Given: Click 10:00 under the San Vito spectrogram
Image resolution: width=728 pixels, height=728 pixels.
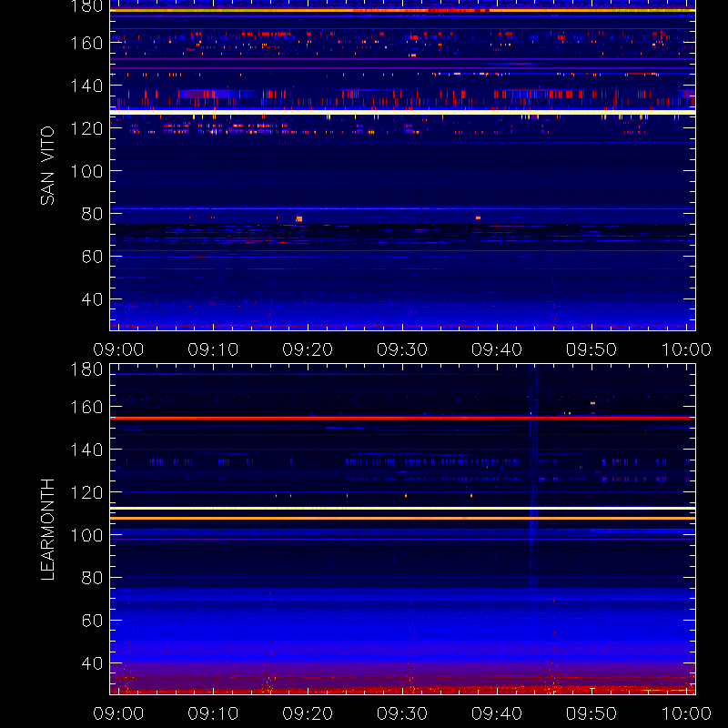Looking at the screenshot, I should tap(686, 349).
